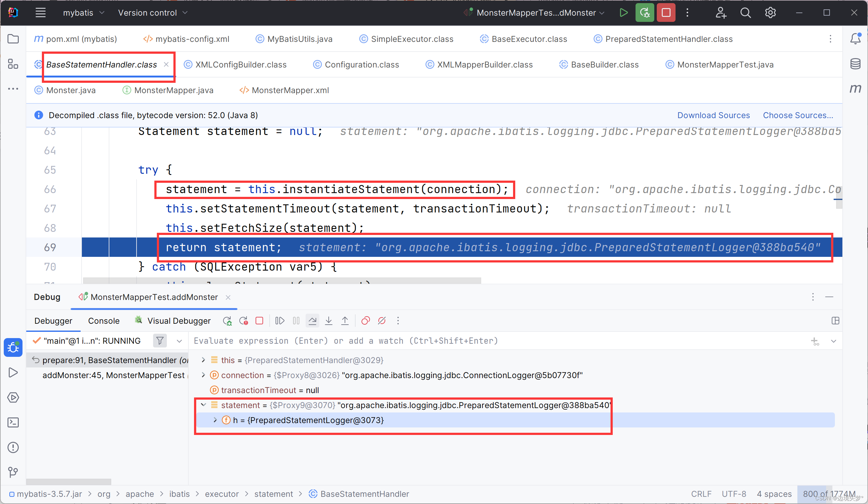This screenshot has width=868, height=504.
Task: Toggle Mute Breakpoints in debug toolbar
Action: pyautogui.click(x=382, y=321)
